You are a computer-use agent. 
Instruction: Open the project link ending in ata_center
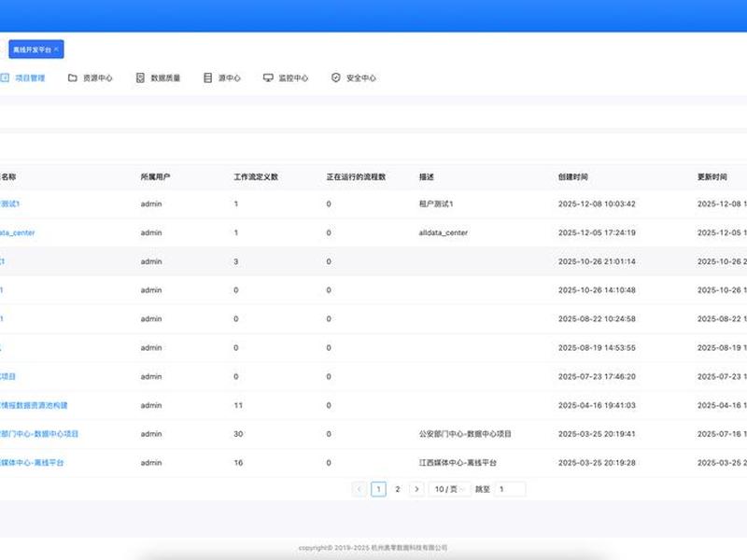pos(17,232)
